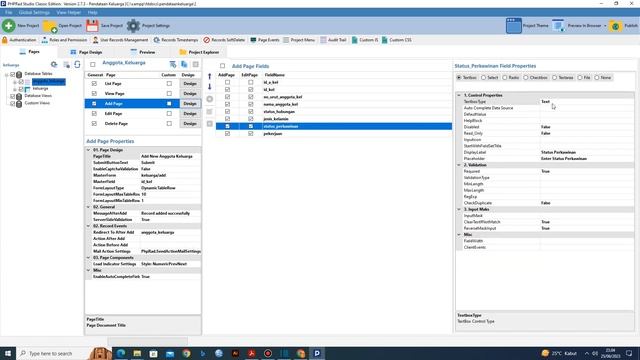The image size is (640, 360).
Task: Open Custom JS editor
Action: pos(364,40)
